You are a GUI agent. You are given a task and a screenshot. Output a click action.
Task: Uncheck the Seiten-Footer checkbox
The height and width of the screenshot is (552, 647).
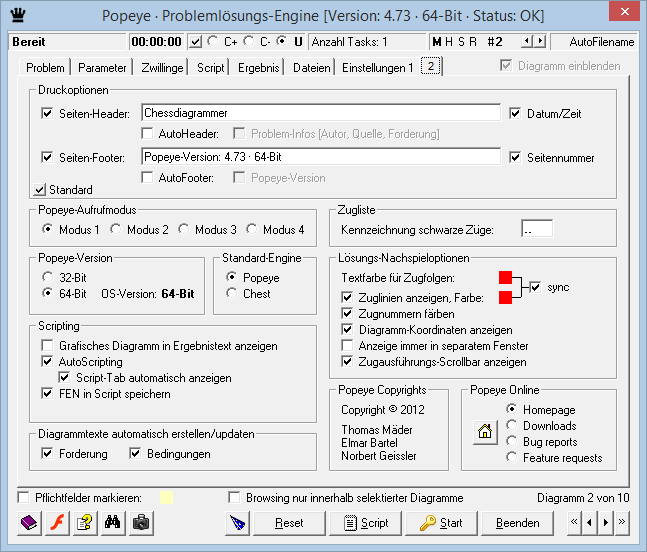click(47, 157)
